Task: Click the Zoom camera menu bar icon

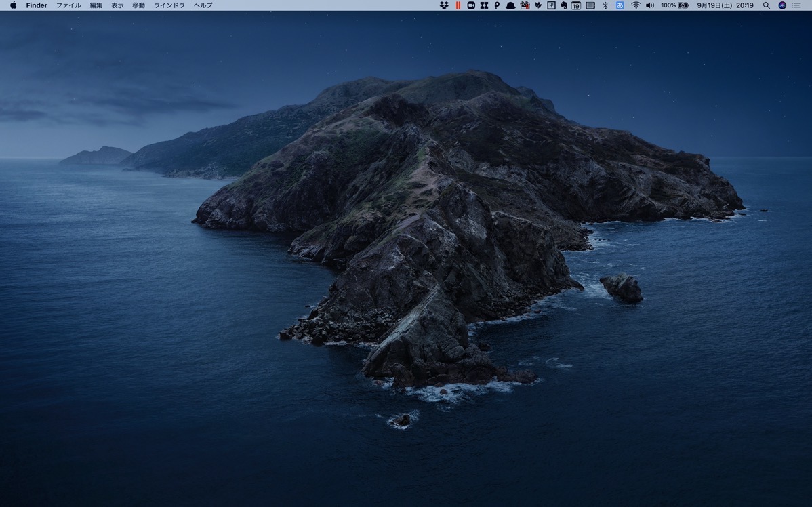Action: pos(471,5)
